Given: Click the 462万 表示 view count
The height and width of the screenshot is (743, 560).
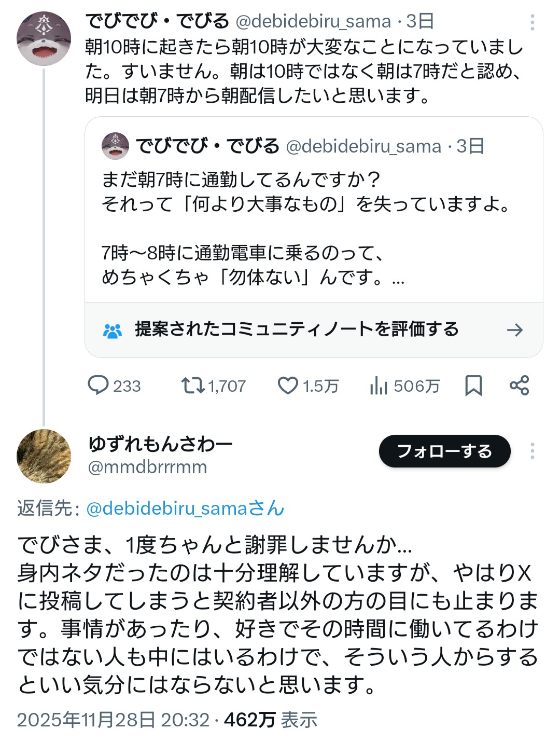Looking at the screenshot, I should [271, 720].
